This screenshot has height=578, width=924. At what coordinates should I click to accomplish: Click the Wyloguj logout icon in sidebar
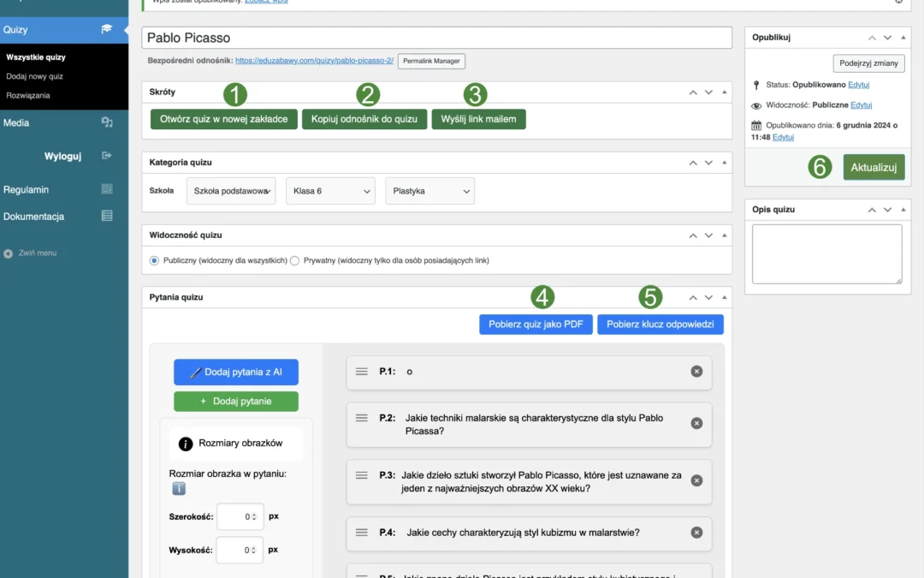click(x=107, y=156)
